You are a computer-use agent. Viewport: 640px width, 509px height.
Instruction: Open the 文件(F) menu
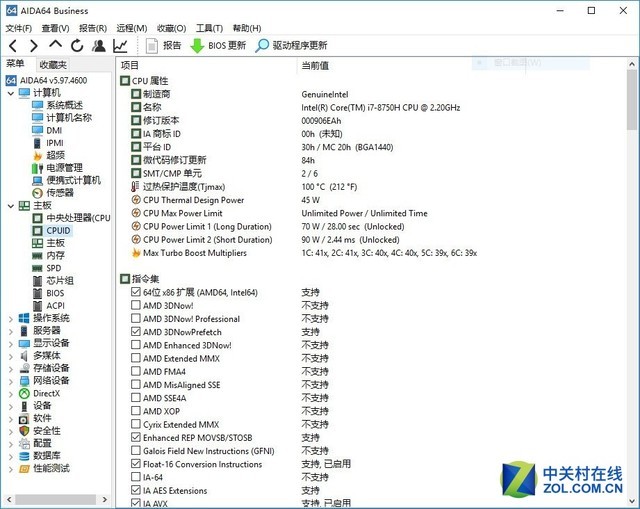19,28
